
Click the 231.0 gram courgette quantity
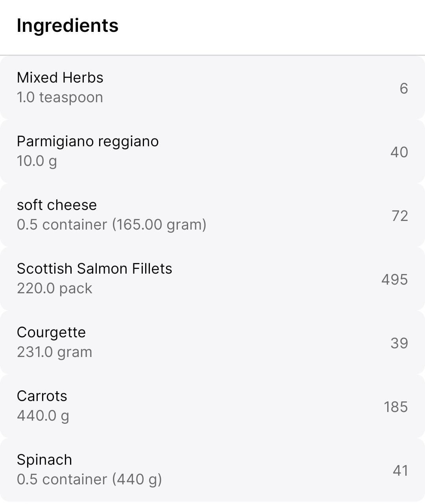54,352
